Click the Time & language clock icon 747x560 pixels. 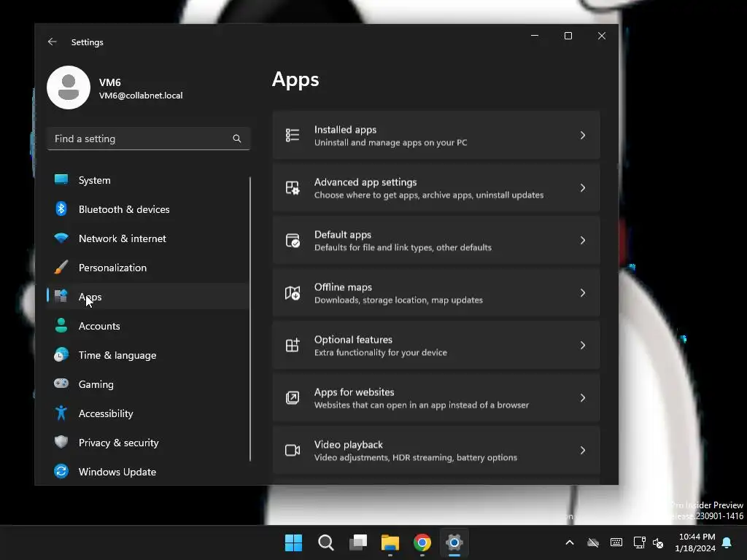[61, 355]
